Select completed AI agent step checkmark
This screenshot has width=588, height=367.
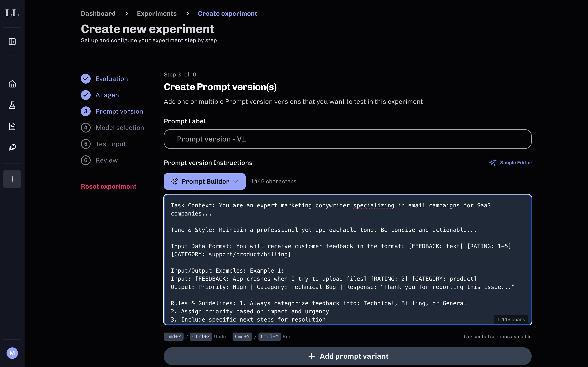[86, 95]
